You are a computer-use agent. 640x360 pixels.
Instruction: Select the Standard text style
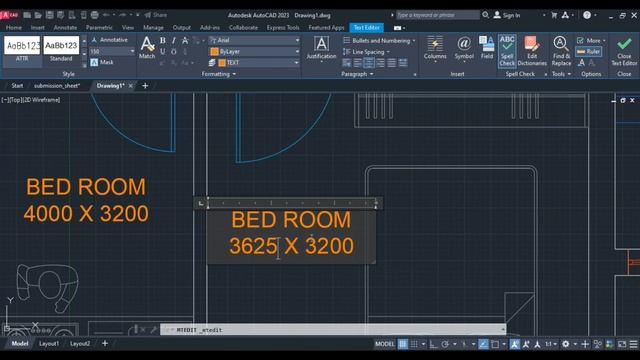(x=61, y=49)
